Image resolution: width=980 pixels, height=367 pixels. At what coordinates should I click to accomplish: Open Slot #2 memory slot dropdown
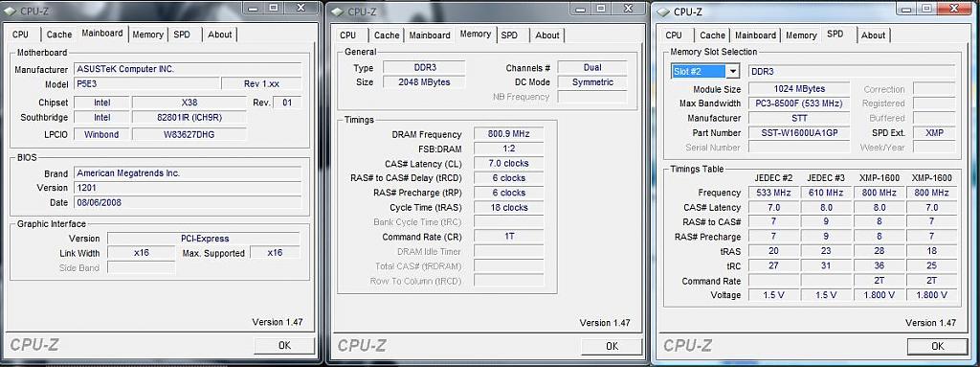coord(733,72)
